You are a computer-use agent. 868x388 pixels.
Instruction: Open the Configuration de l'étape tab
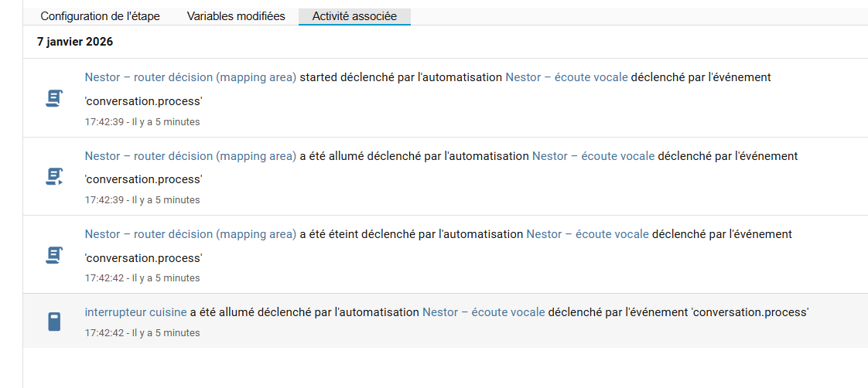100,16
